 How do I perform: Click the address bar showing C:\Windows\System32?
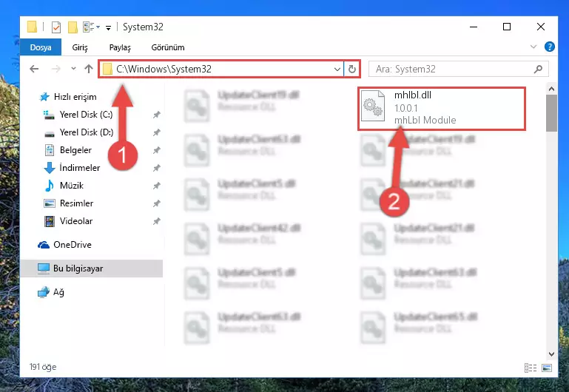coord(221,69)
